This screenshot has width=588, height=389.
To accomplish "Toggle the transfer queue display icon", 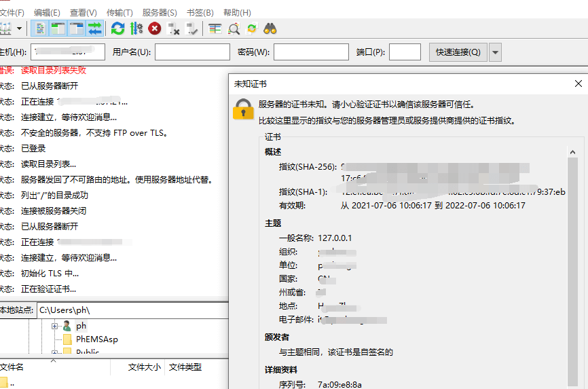I will 94,29.
